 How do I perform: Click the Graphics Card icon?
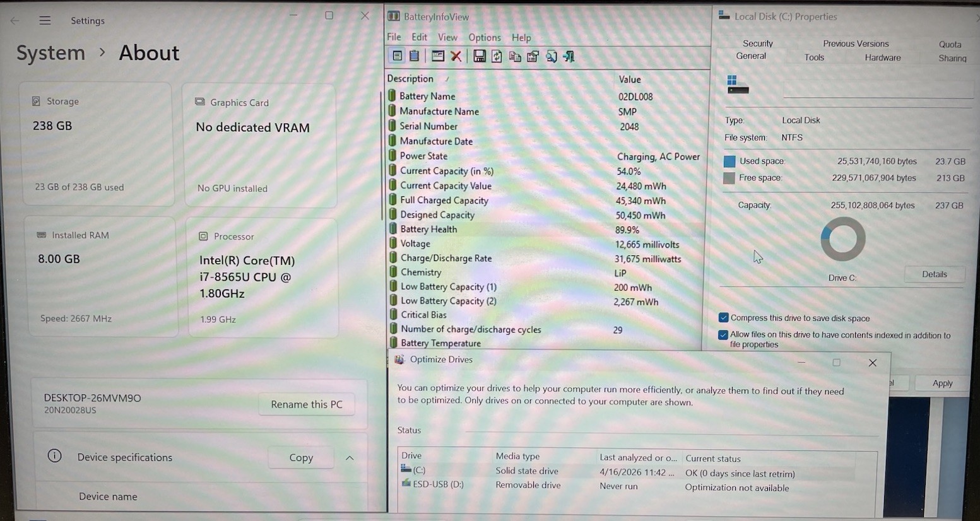pyautogui.click(x=200, y=102)
